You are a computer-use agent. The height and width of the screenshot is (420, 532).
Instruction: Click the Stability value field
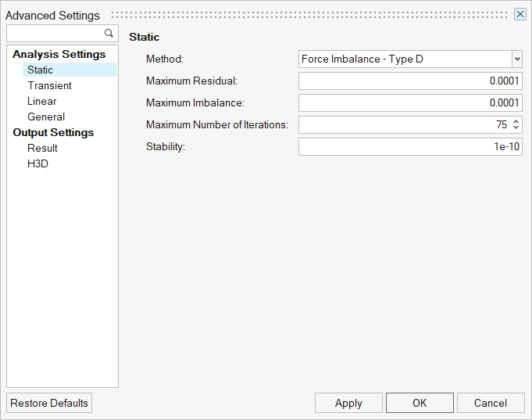coord(410,146)
